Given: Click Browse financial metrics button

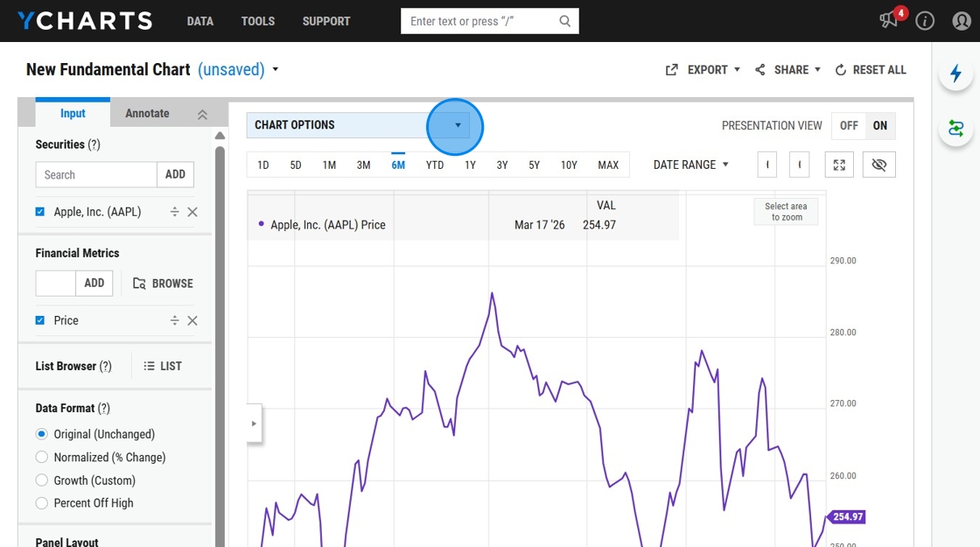Looking at the screenshot, I should coord(163,284).
